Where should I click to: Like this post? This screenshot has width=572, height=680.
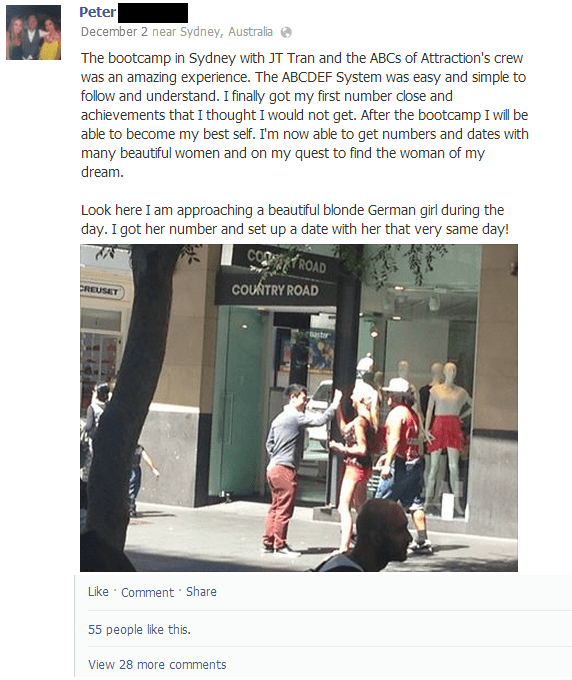[98, 592]
